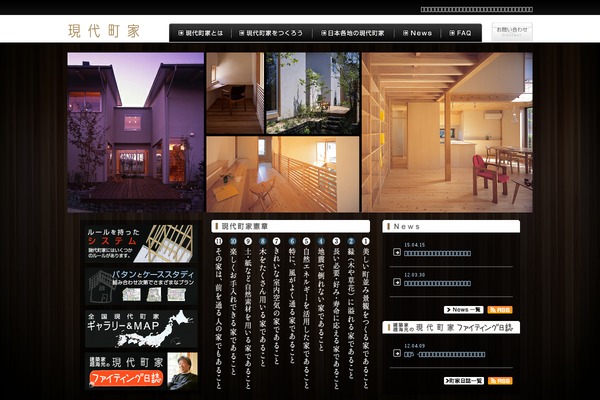
Task: Click charter item 11 その家は、前を通る人の家でもあること
Action: (x=218, y=313)
